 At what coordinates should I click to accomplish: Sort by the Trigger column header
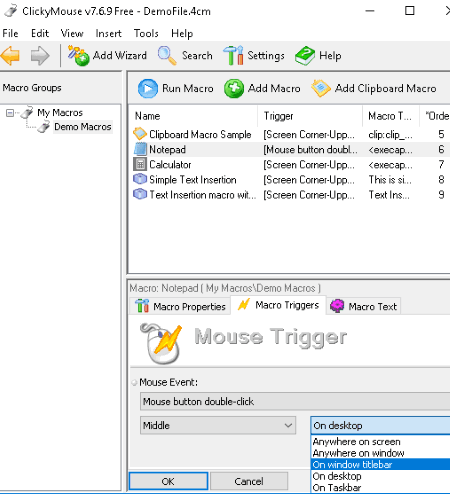point(310,116)
